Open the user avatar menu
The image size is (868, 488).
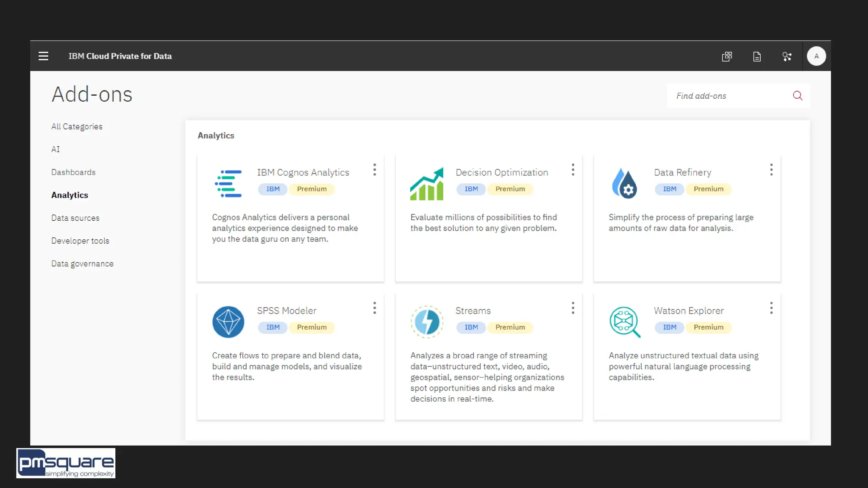816,56
